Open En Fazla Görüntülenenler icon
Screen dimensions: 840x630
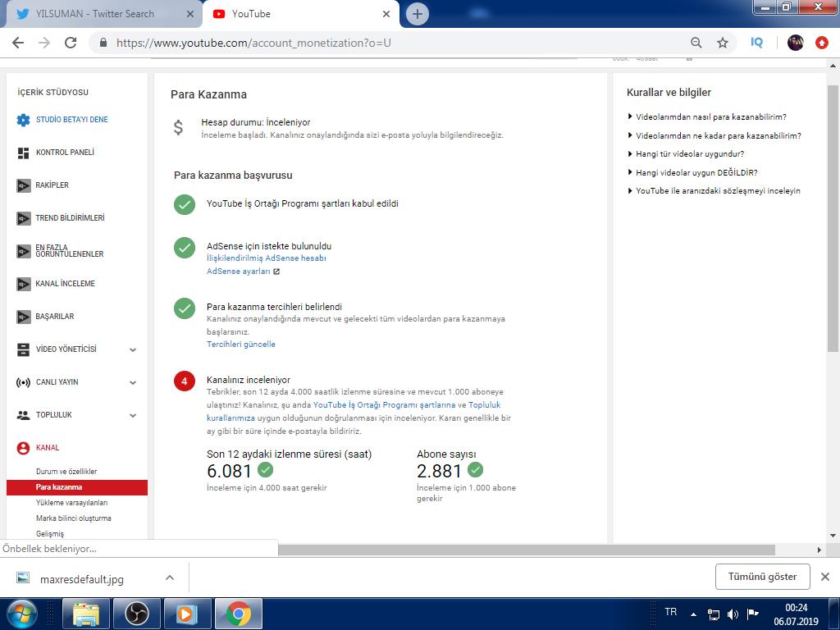pos(24,251)
